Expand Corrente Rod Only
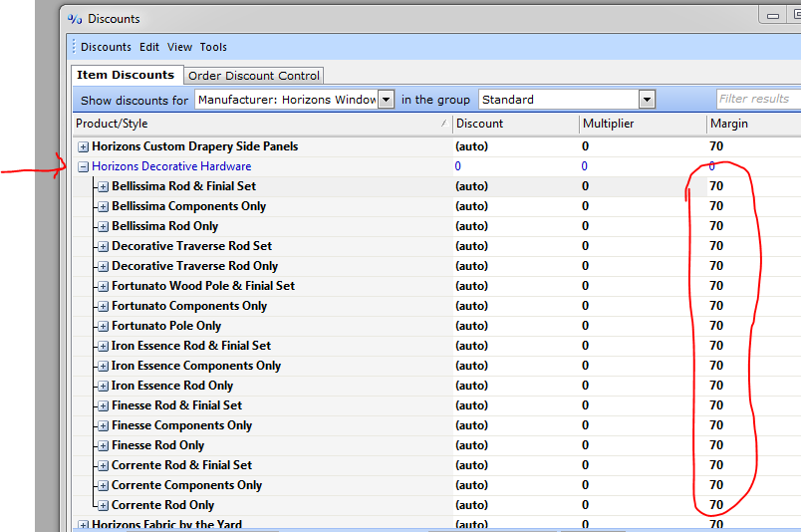Image resolution: width=801 pixels, height=532 pixels. click(x=104, y=506)
